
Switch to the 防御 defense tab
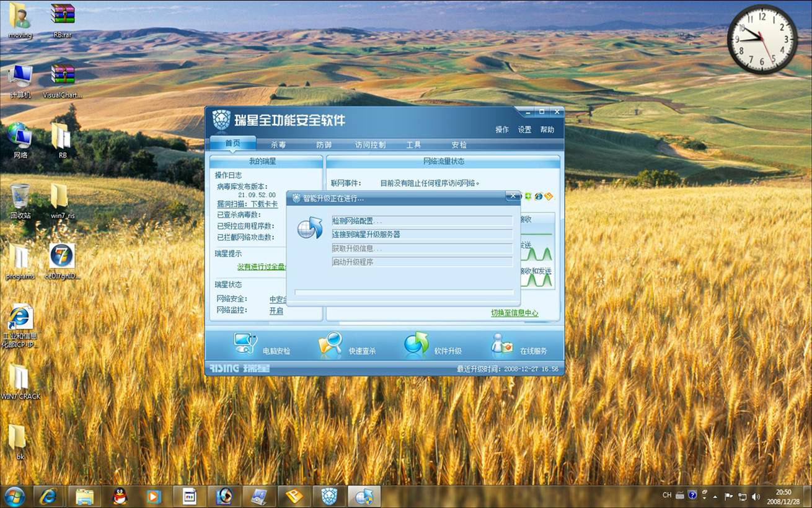324,144
